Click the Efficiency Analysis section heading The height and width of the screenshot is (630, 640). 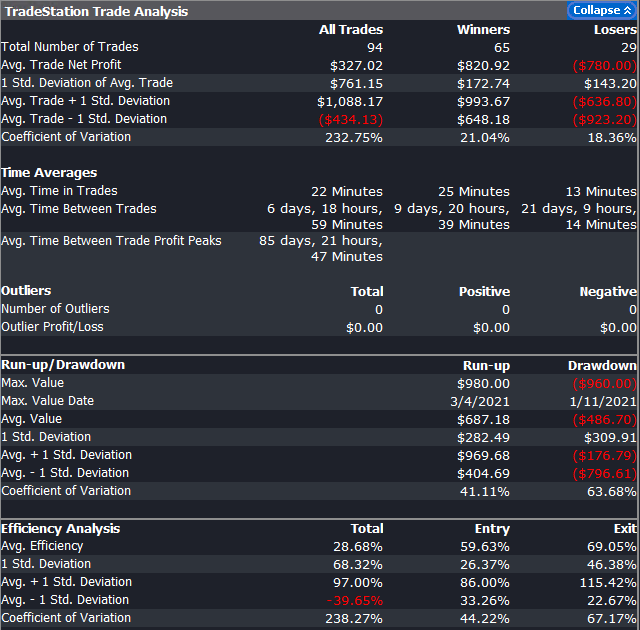pyautogui.click(x=60, y=528)
